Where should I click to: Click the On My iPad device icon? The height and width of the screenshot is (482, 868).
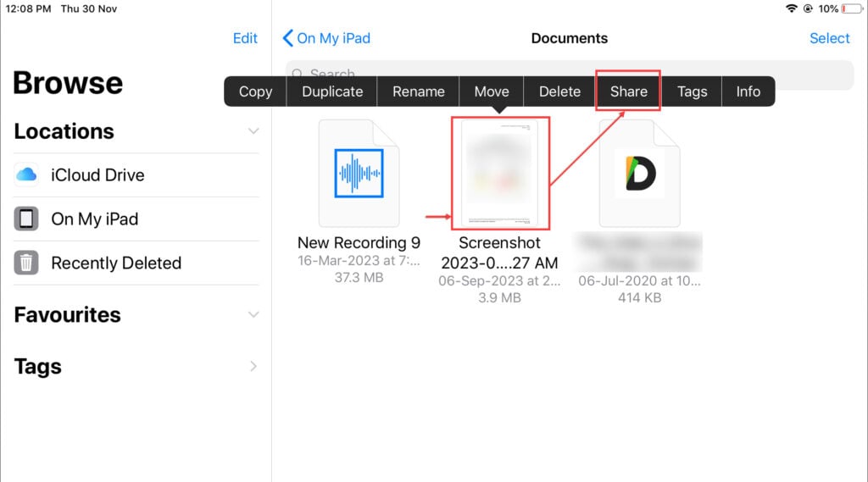(x=26, y=219)
